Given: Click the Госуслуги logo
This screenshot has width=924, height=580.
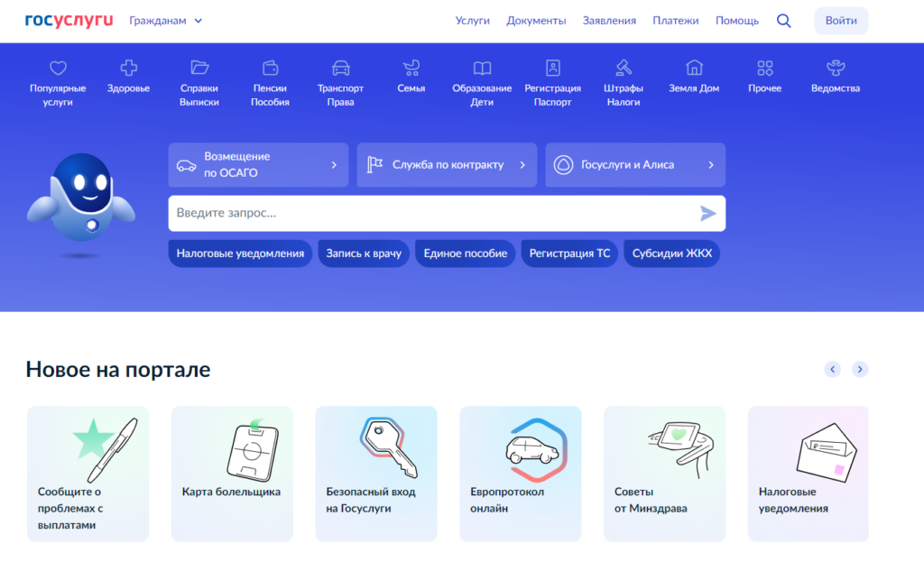Looking at the screenshot, I should [x=69, y=21].
